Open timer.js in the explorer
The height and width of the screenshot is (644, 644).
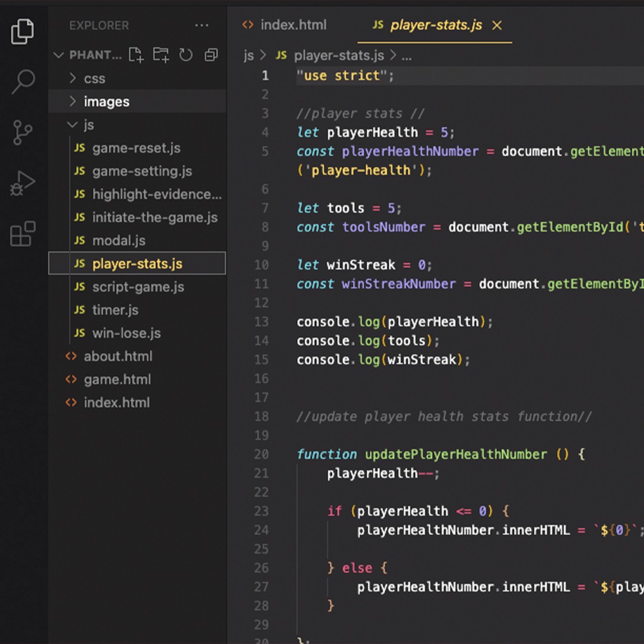(x=137, y=309)
